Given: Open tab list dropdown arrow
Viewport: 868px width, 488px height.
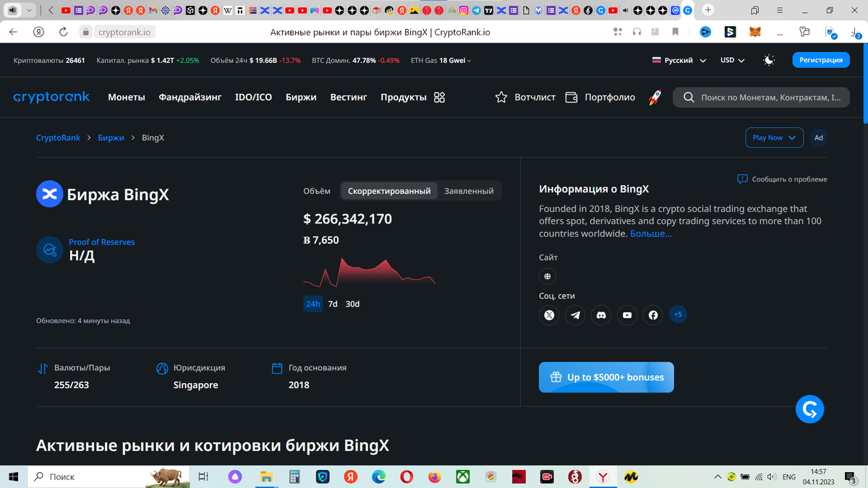Looking at the screenshot, I should tap(28, 10).
